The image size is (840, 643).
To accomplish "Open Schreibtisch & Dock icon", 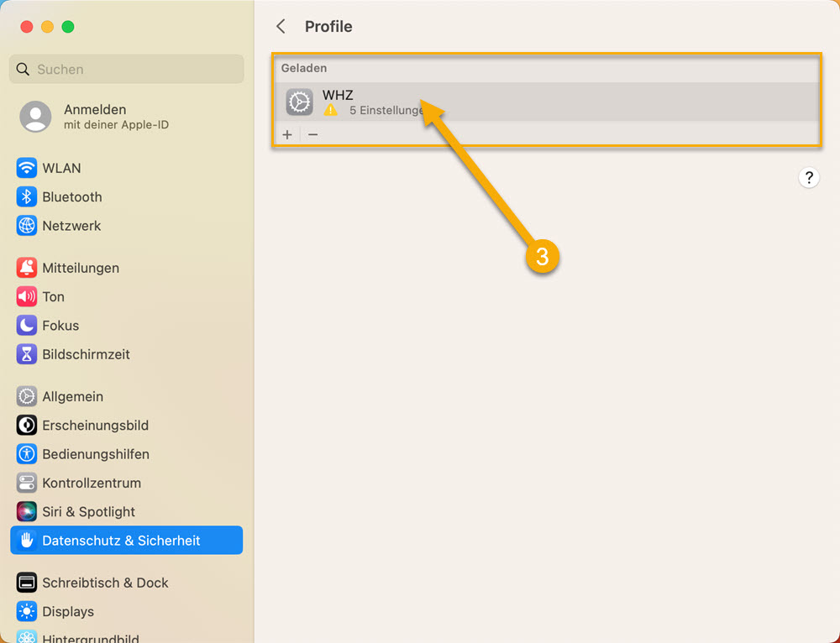I will (26, 583).
